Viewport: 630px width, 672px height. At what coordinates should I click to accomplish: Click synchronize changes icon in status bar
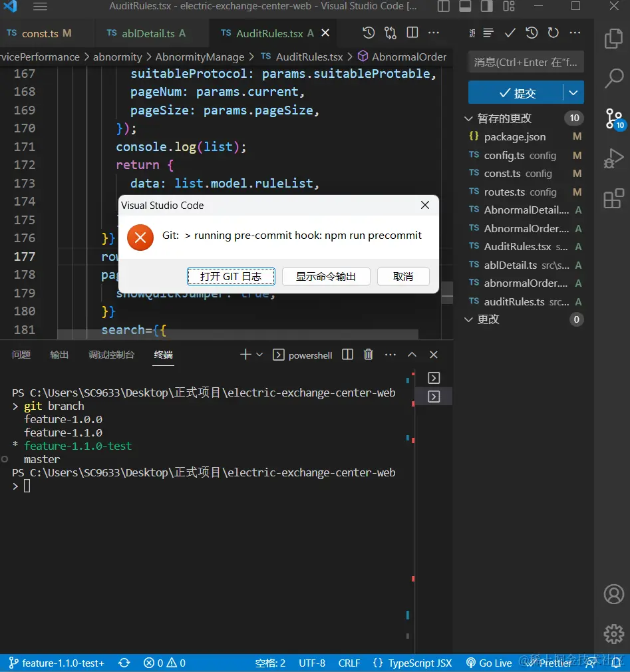(124, 663)
